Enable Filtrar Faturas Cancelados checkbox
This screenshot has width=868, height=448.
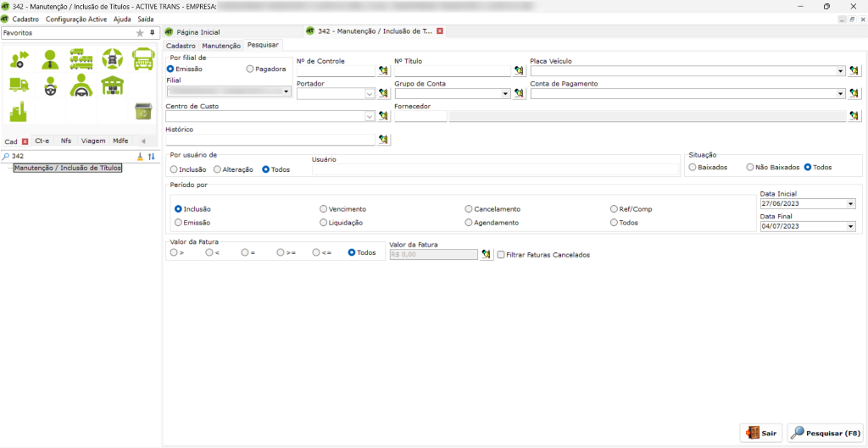[501, 255]
